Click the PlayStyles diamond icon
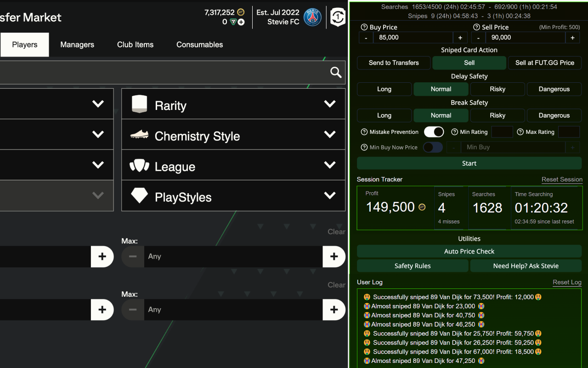588x368 pixels. 139,195
